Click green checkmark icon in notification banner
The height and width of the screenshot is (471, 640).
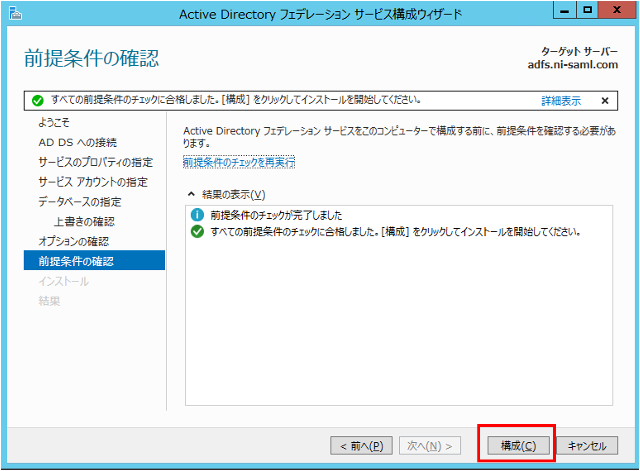click(38, 100)
